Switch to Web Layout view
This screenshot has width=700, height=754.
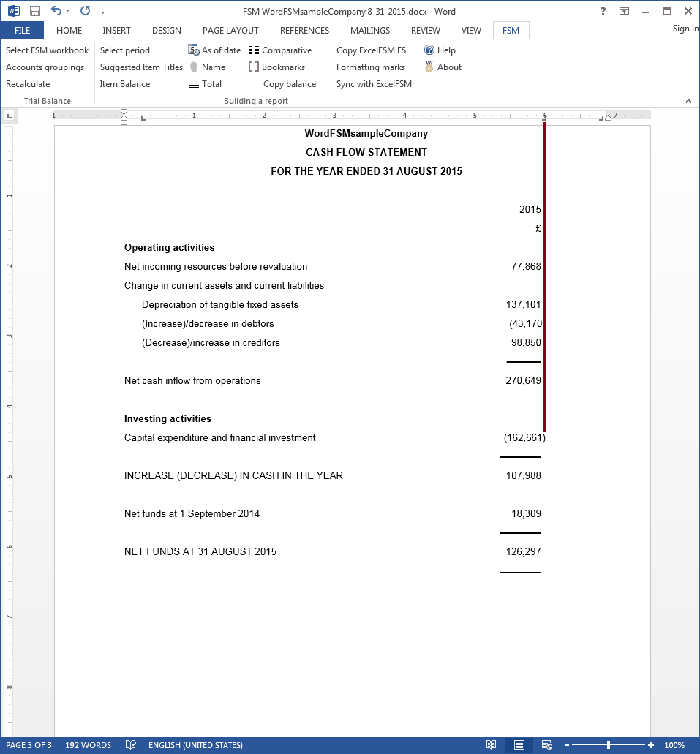click(x=546, y=745)
